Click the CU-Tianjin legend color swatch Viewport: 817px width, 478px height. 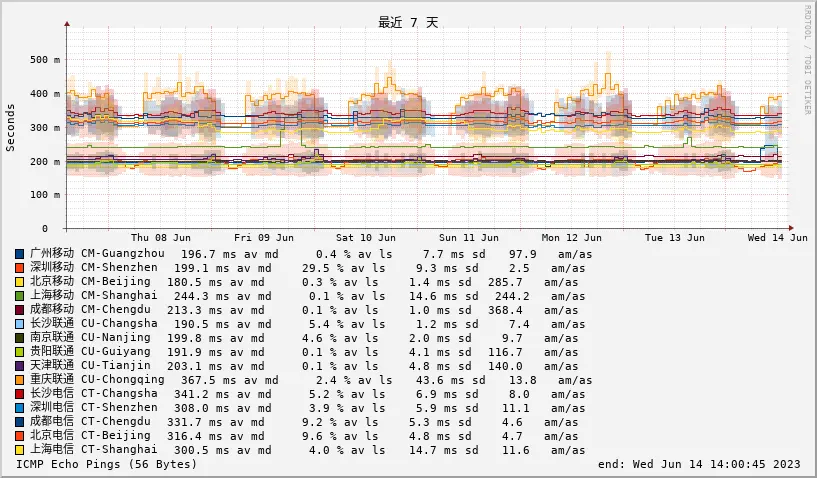(x=20, y=366)
